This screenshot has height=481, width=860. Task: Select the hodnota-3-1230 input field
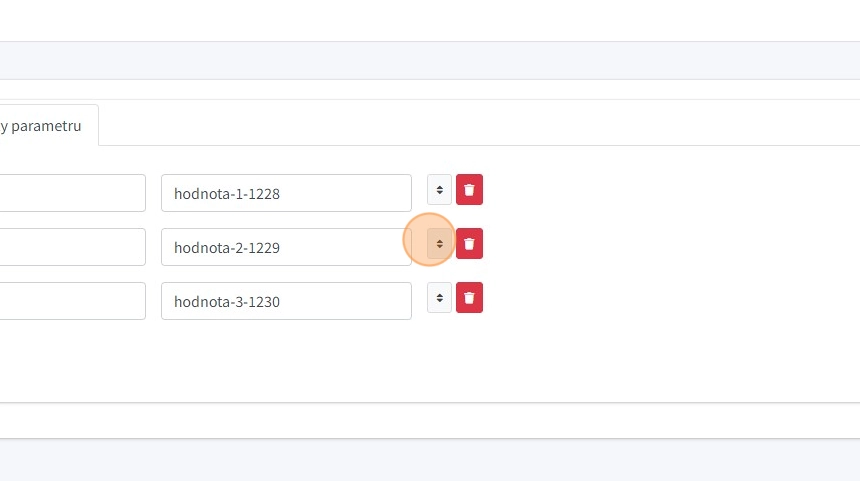pyautogui.click(x=286, y=301)
